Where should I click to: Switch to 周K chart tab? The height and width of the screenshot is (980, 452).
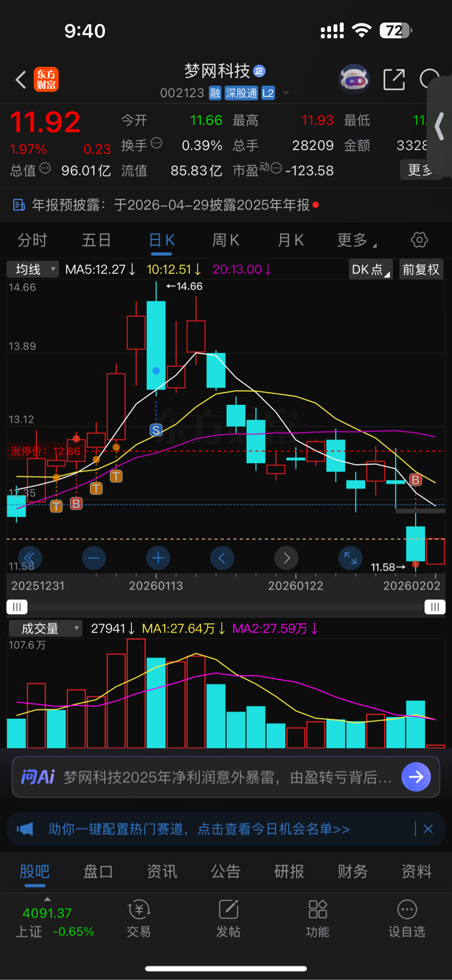coord(225,240)
